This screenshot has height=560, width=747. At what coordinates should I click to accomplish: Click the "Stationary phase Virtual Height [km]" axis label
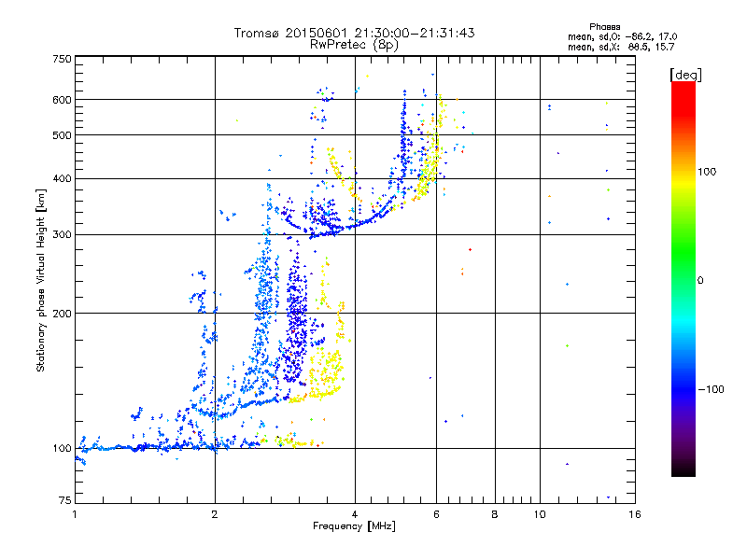(41, 280)
